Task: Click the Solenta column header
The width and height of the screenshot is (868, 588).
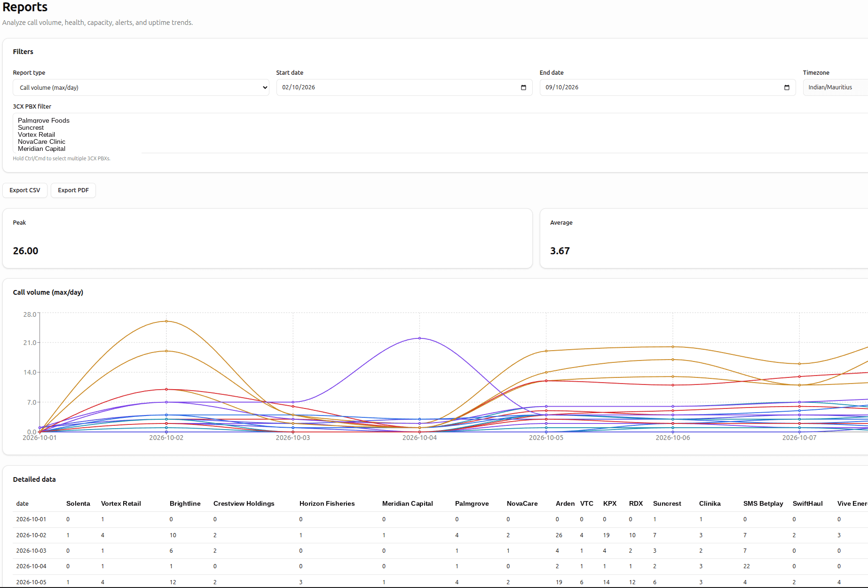Action: [78, 503]
